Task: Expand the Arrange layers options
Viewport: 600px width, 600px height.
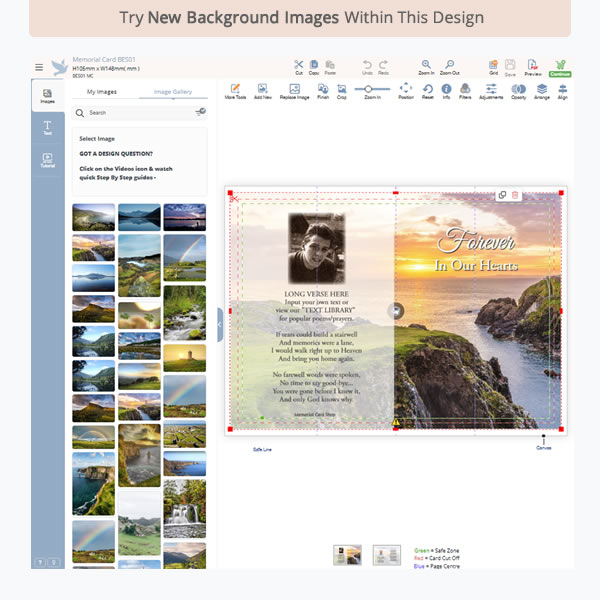Action: 542,89
